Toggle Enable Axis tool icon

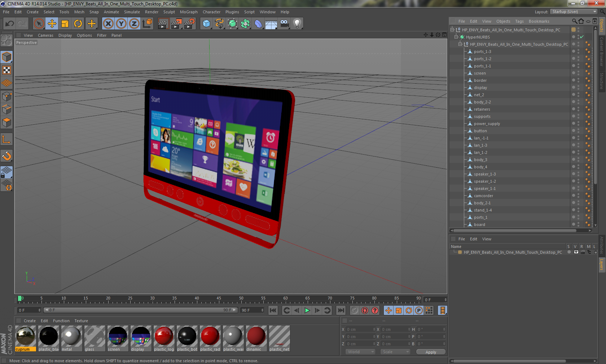click(x=6, y=139)
